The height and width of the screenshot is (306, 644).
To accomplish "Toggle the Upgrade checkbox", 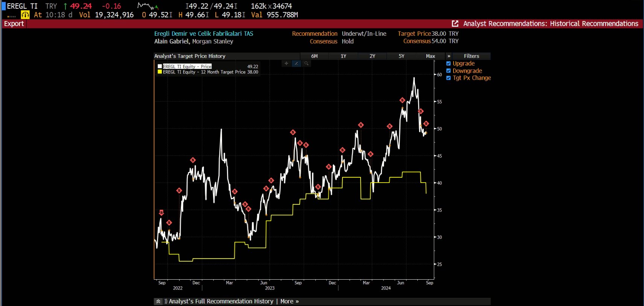I will pos(448,64).
